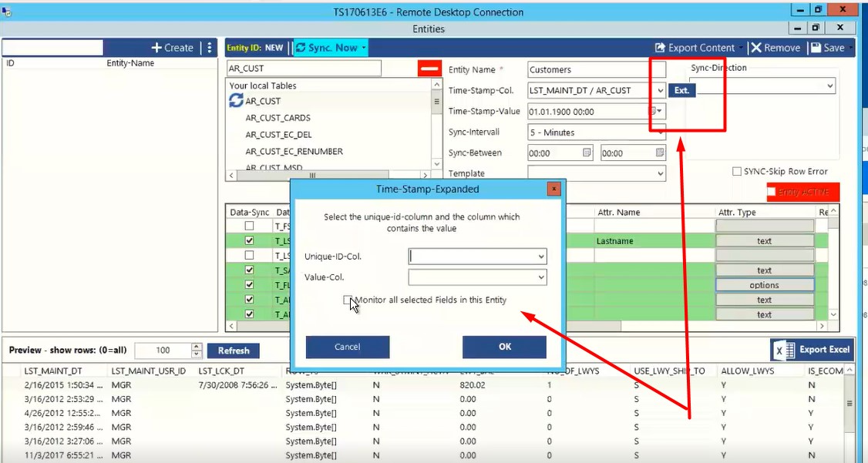The image size is (868, 463).
Task: Click the LST_MAINT_USR_ID column header
Action: pos(149,371)
